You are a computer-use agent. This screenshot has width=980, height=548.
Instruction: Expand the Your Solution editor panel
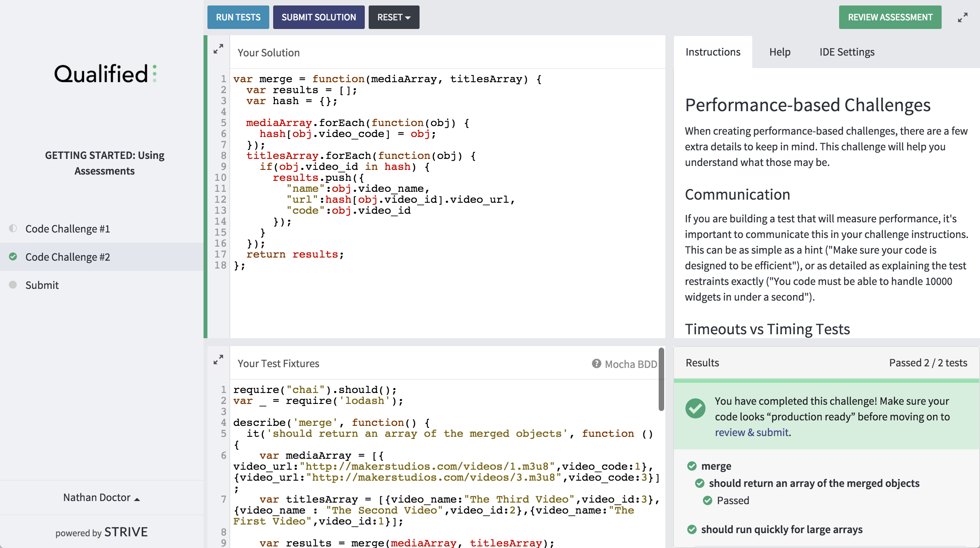[218, 49]
